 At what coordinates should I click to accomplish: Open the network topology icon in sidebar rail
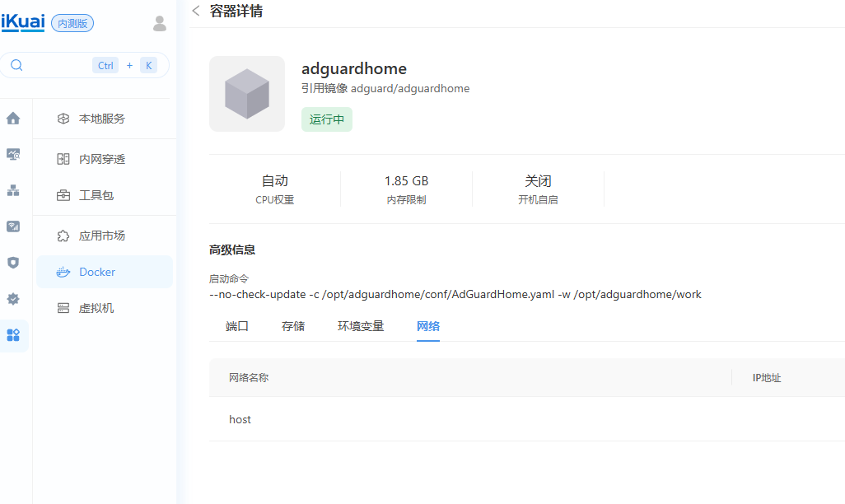[x=13, y=190]
